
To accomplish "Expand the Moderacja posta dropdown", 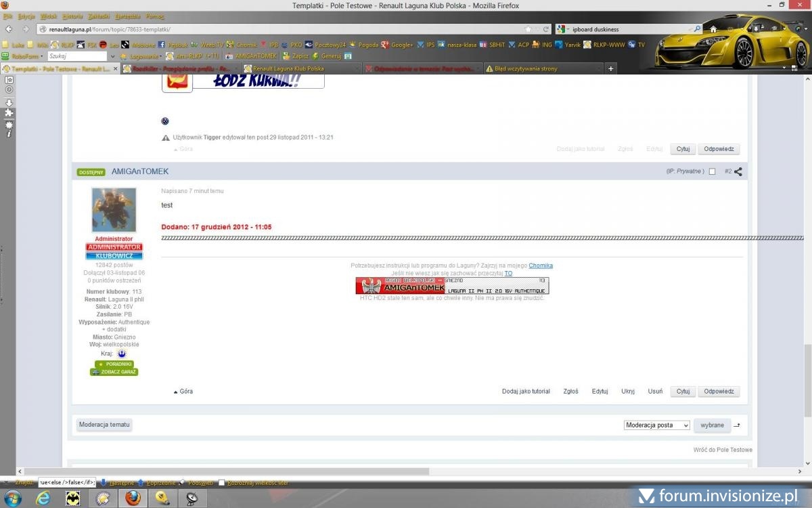I will (x=656, y=425).
